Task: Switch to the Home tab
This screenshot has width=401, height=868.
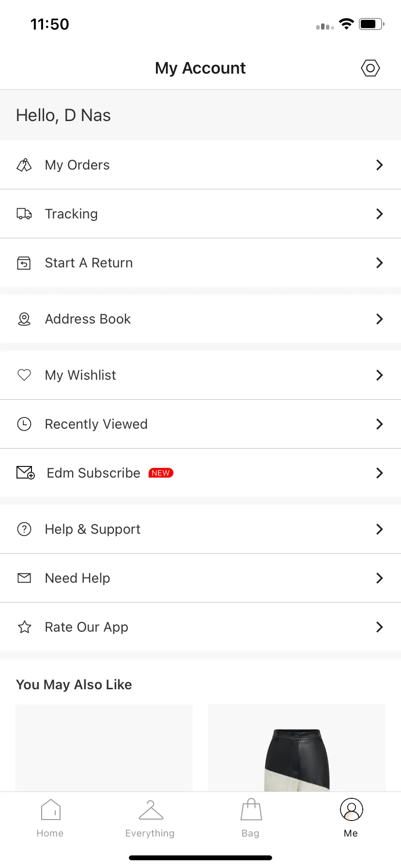Action: pyautogui.click(x=50, y=819)
